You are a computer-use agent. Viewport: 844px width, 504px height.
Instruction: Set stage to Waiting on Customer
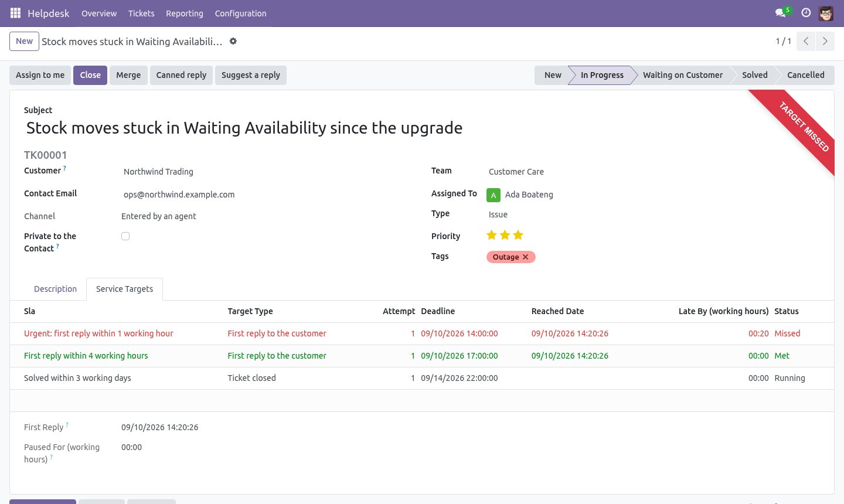[x=683, y=75]
